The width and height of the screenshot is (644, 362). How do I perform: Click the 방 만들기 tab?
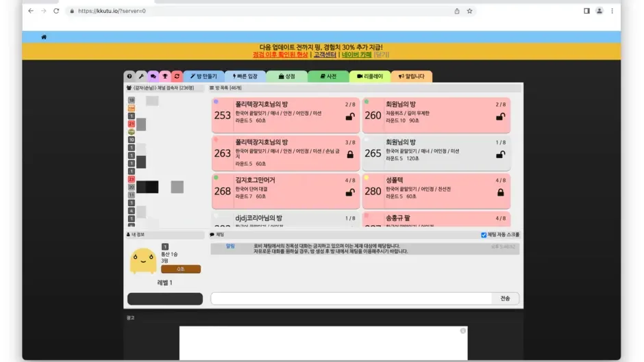click(x=203, y=77)
